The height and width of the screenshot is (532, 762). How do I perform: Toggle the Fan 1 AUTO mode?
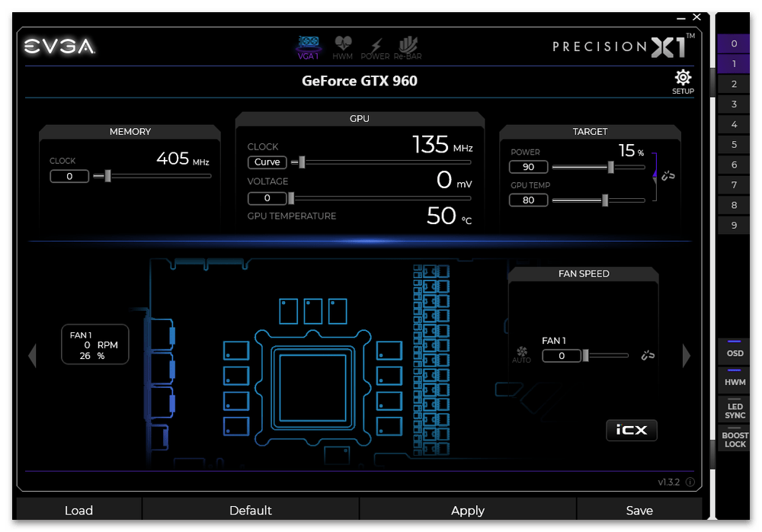[x=521, y=354]
